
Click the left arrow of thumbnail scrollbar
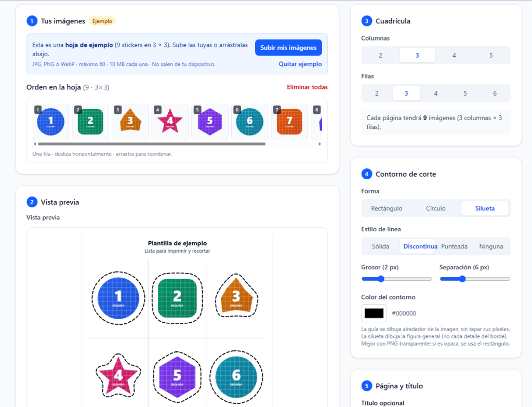pyautogui.click(x=35, y=144)
